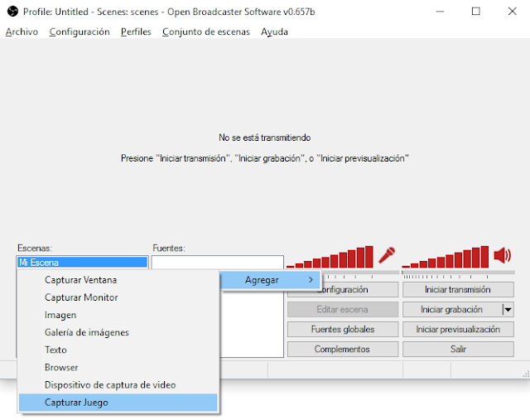Open the Conjunto de escenas menu
The image size is (530, 420).
click(x=206, y=31)
